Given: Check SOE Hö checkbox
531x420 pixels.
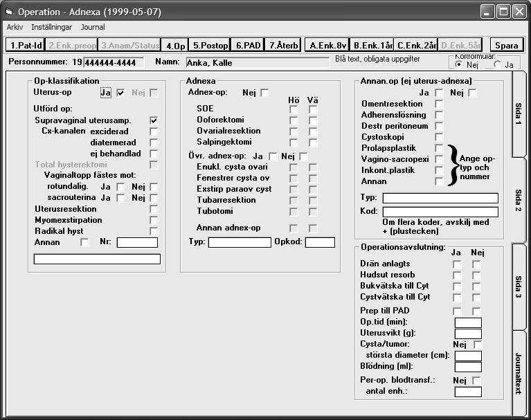Looking at the screenshot, I should tap(294, 109).
